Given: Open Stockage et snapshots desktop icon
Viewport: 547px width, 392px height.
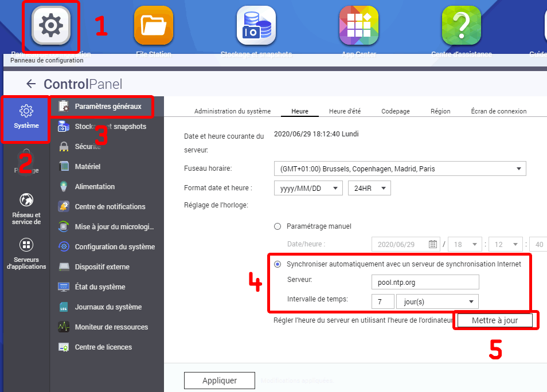Looking at the screenshot, I should [256, 26].
